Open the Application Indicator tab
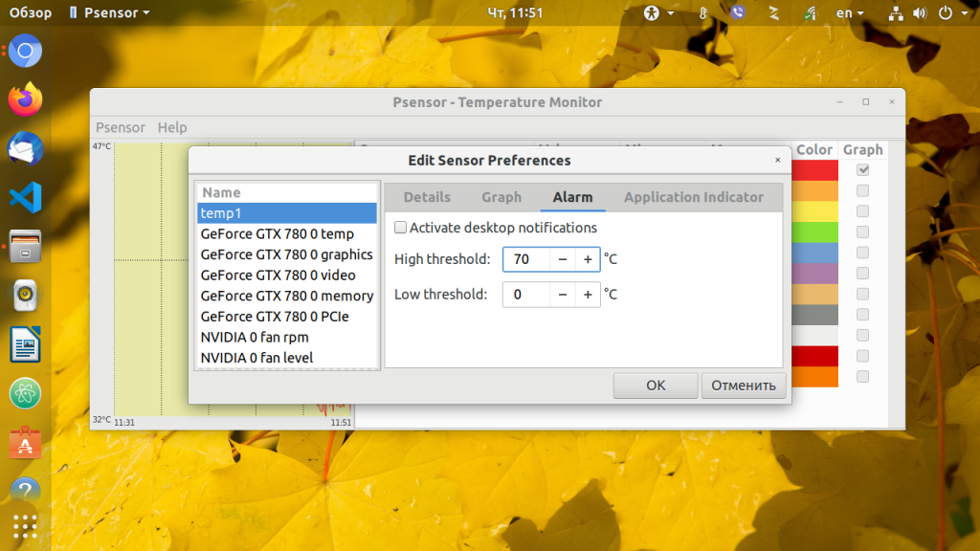The image size is (980, 551). coord(694,197)
